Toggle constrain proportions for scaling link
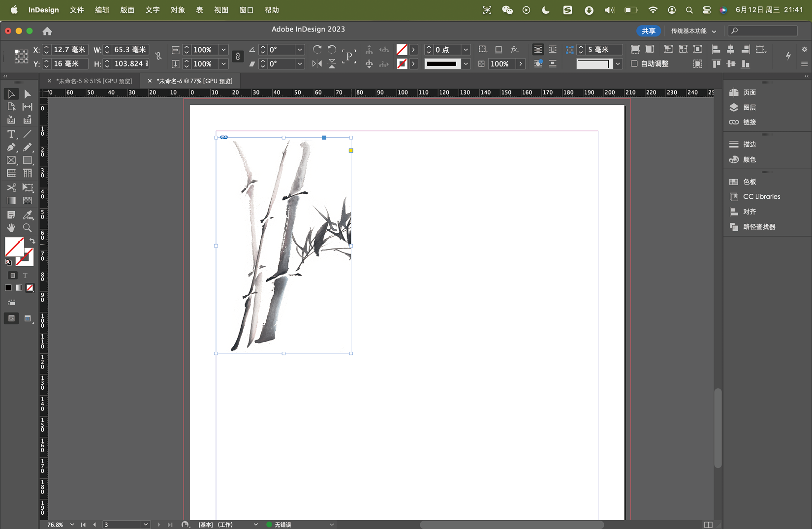812x529 pixels. tap(238, 57)
